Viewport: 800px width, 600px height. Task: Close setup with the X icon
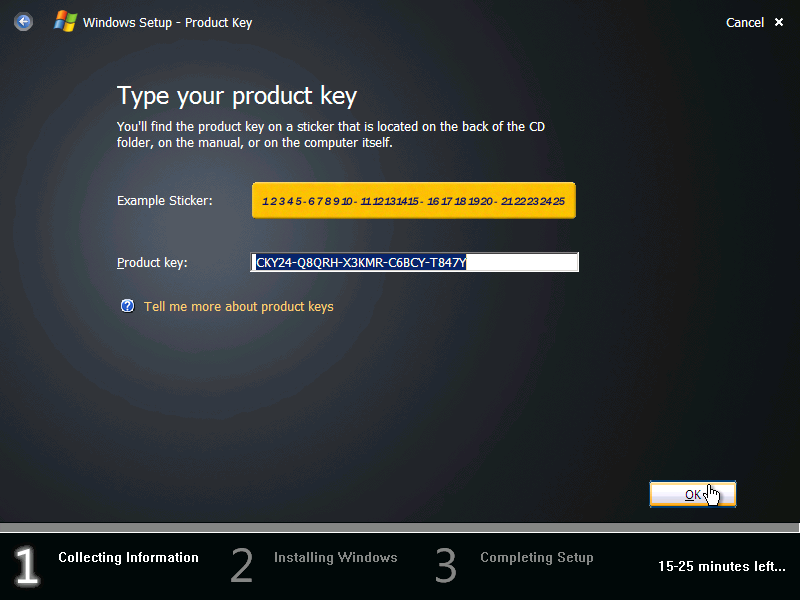(x=779, y=22)
